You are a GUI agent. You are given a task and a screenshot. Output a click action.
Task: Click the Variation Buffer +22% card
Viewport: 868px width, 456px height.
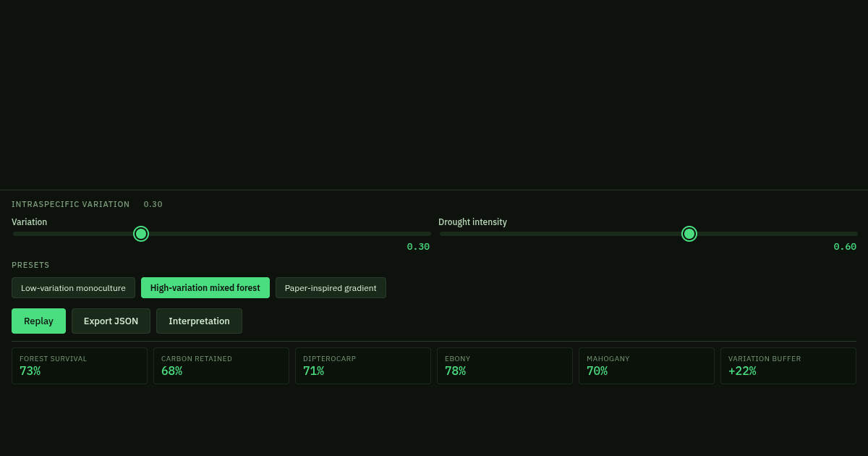788,366
